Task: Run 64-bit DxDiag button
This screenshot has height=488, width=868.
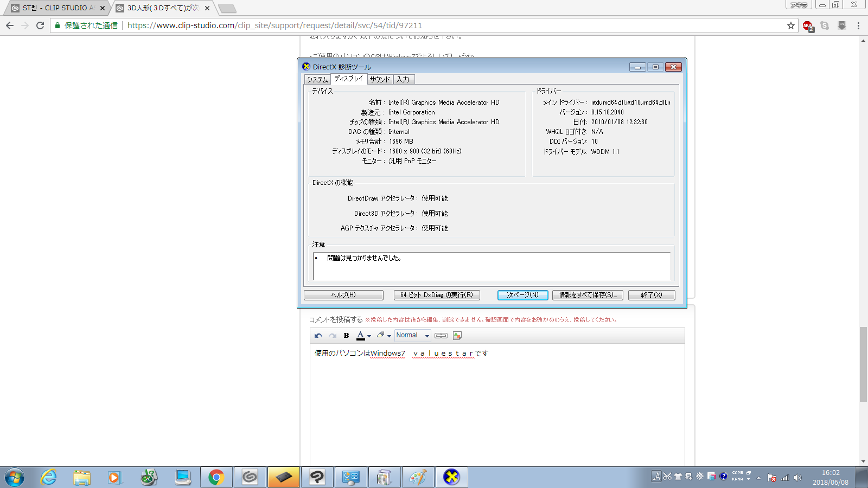Action: coord(437,295)
